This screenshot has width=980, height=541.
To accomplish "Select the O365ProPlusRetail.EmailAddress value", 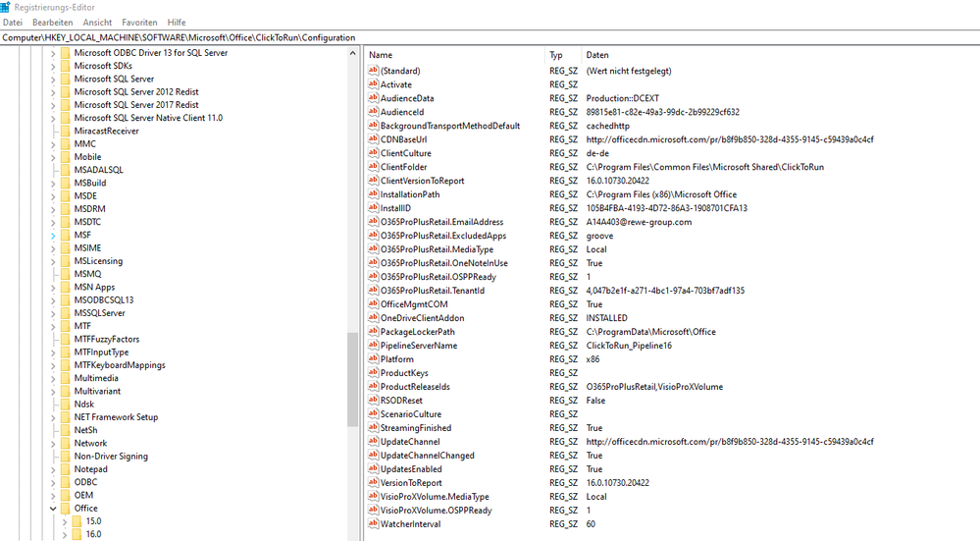I will coord(441,222).
